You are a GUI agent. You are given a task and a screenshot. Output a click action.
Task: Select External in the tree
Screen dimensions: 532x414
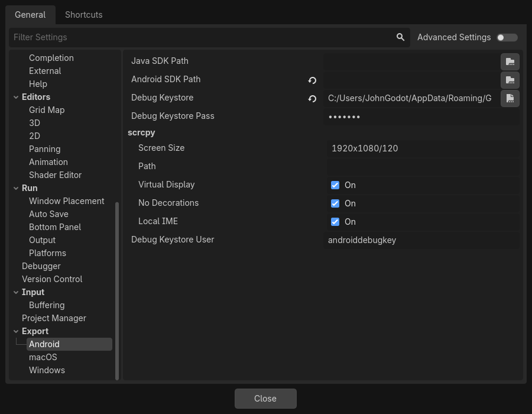[x=45, y=71]
